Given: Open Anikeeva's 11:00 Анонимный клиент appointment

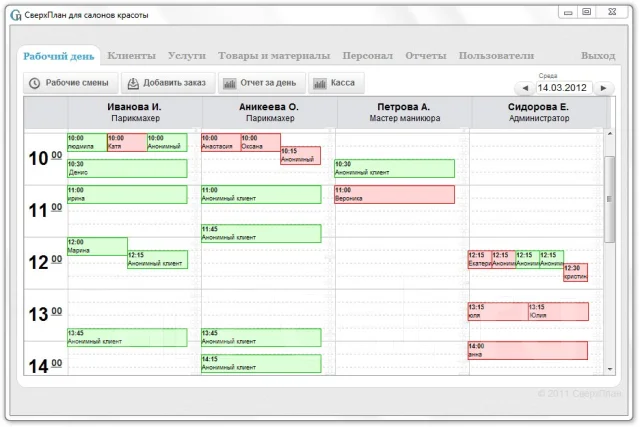Looking at the screenshot, I should coord(261,195).
